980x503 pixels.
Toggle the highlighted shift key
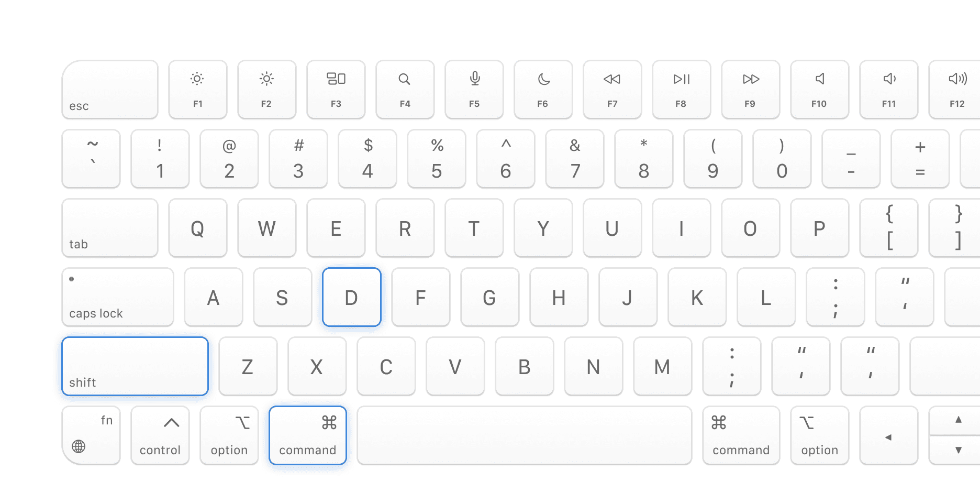coord(135,366)
